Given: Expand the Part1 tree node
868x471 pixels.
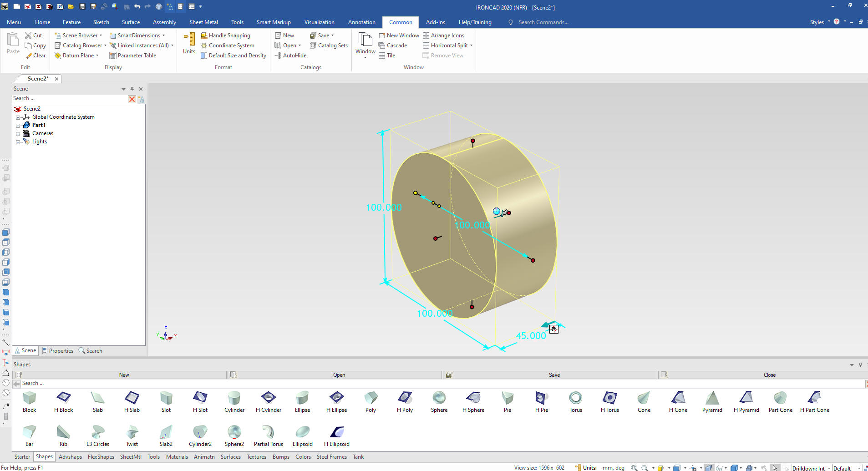Looking at the screenshot, I should 18,125.
